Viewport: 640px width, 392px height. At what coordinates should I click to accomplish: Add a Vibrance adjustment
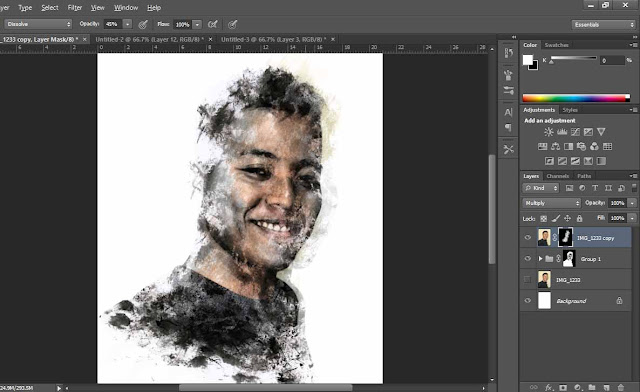pos(601,132)
